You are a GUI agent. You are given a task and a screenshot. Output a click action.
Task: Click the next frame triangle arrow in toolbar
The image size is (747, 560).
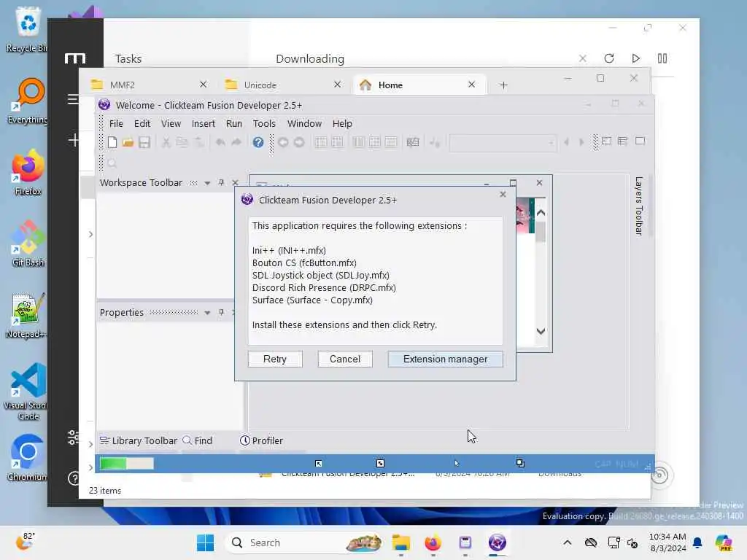[581, 142]
